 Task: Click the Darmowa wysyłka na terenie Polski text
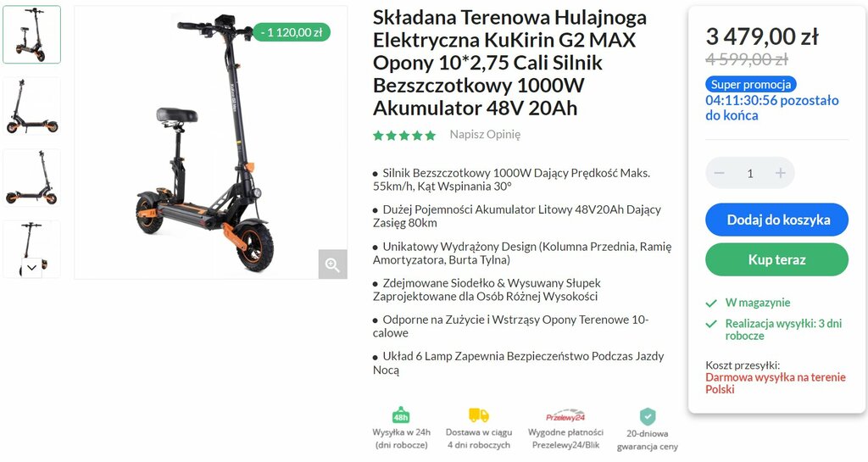pyautogui.click(x=776, y=383)
